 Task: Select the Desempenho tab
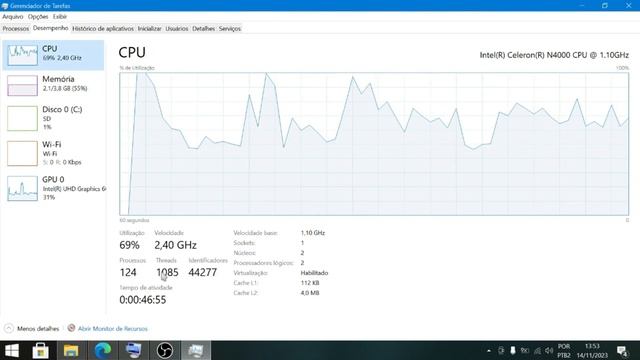[51, 28]
